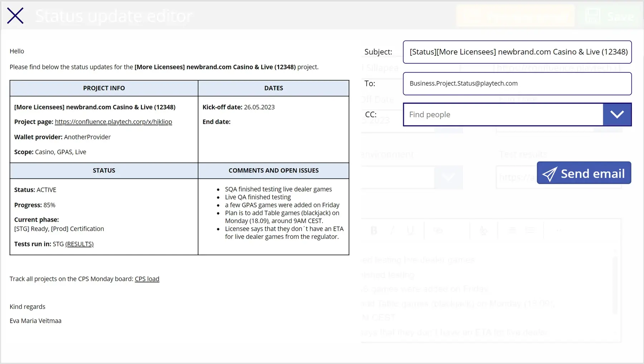
Task: Expand the CC people dropdown arrow
Action: [617, 114]
